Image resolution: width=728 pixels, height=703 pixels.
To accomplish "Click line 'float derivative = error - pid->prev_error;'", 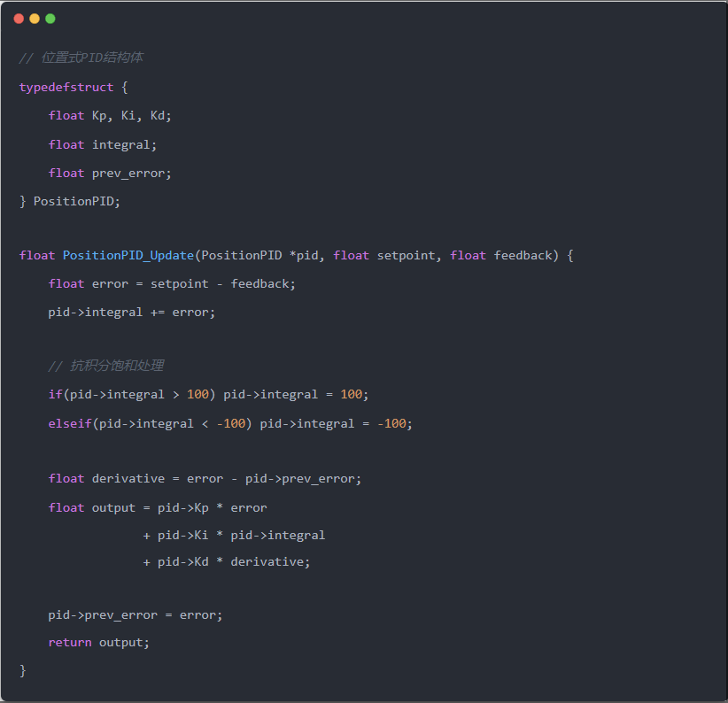I will click(205, 478).
